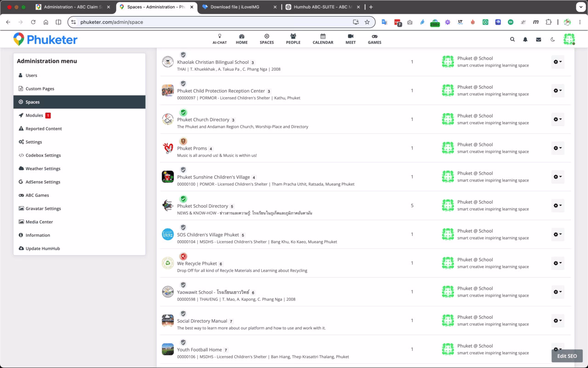The height and width of the screenshot is (368, 588).
Task: Click the Phuketer logo
Action: (45, 40)
